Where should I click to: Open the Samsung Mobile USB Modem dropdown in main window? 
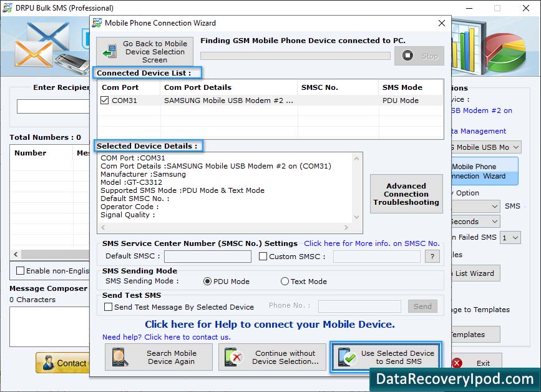click(x=516, y=147)
